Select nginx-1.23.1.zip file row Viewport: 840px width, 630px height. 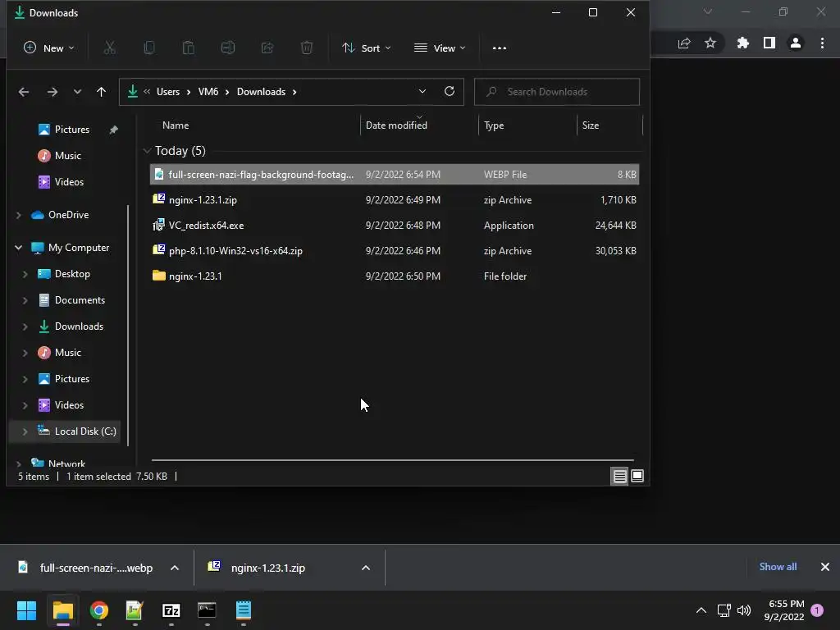tap(395, 200)
